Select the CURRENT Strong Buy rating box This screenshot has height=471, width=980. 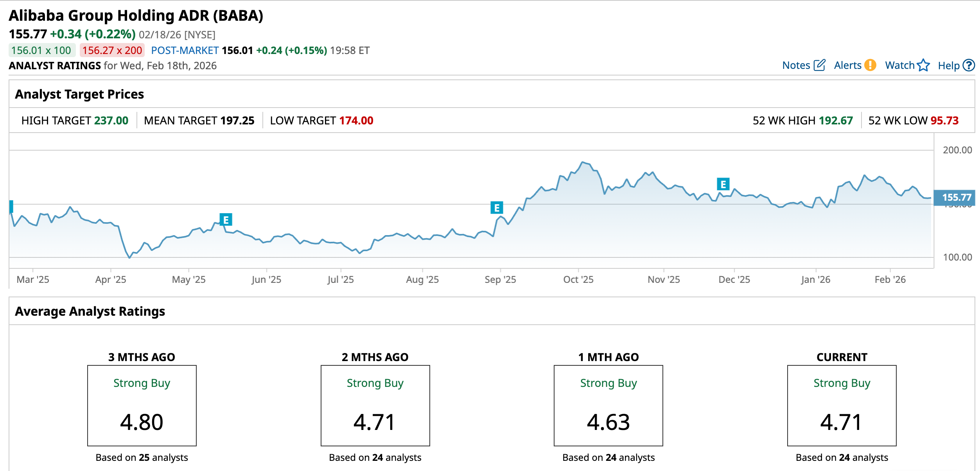pos(842,405)
